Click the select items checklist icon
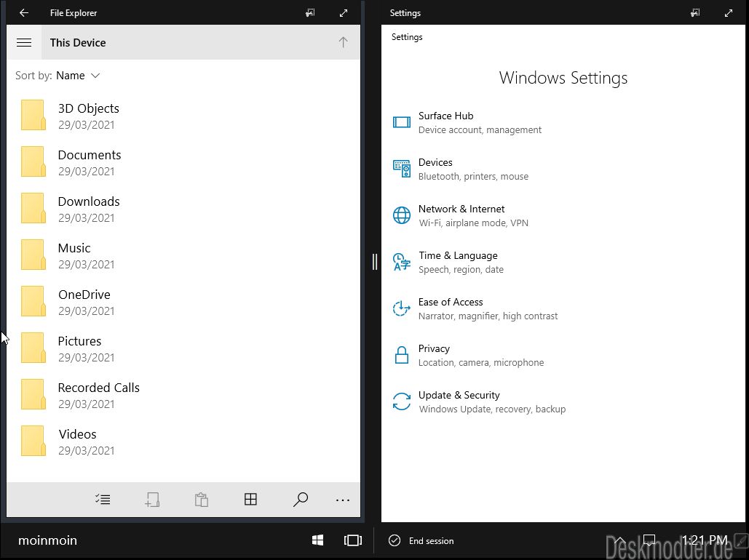Viewport: 749px width, 560px height. pos(103,500)
